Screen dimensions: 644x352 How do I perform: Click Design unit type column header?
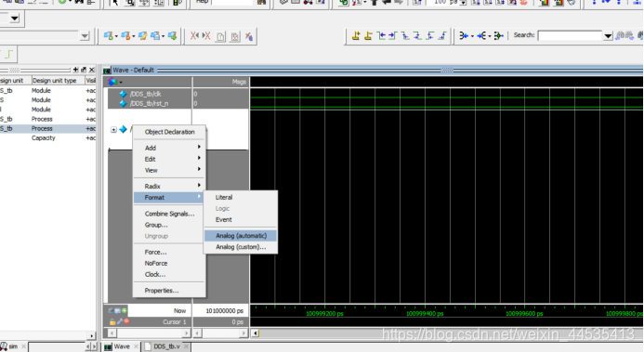coord(58,81)
